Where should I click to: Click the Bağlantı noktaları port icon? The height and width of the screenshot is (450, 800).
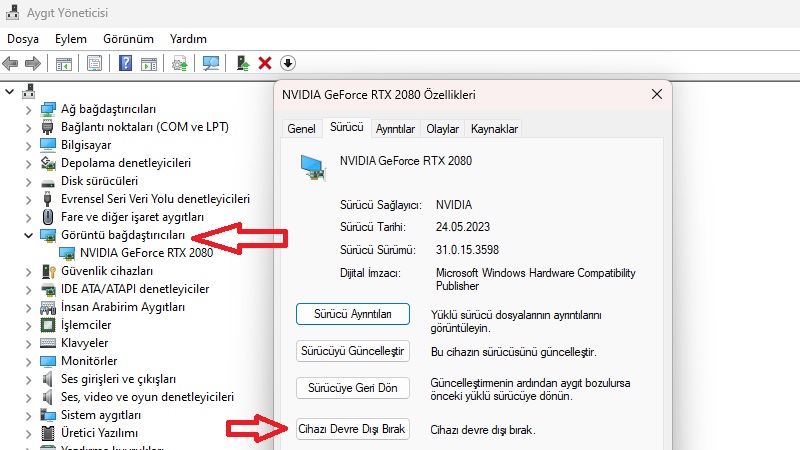pos(47,127)
